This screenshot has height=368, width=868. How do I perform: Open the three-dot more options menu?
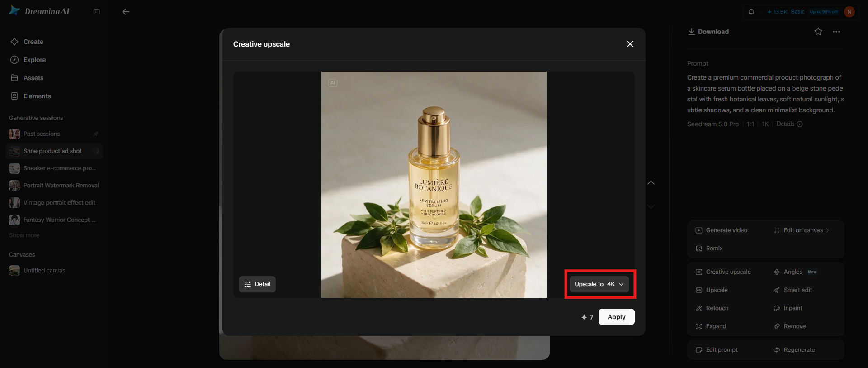[836, 32]
